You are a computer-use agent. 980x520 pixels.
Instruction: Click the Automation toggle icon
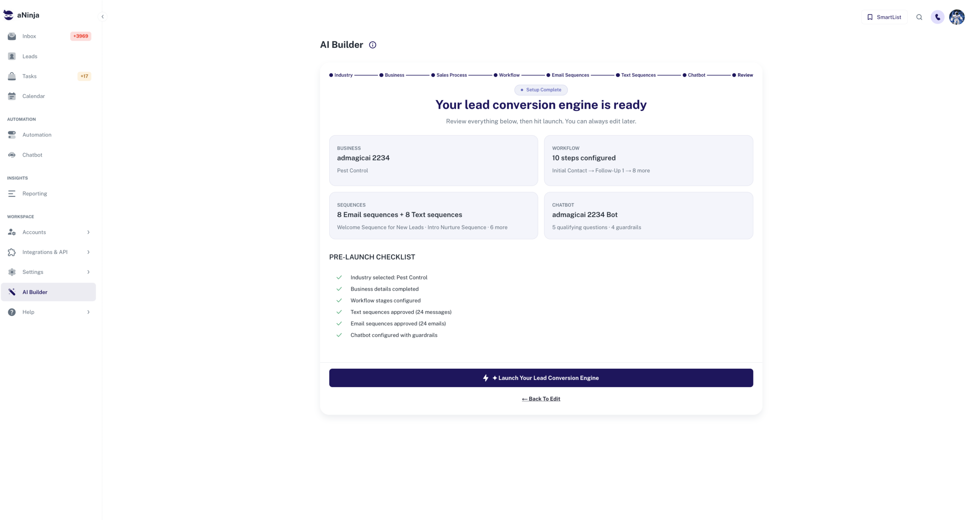[x=12, y=135]
